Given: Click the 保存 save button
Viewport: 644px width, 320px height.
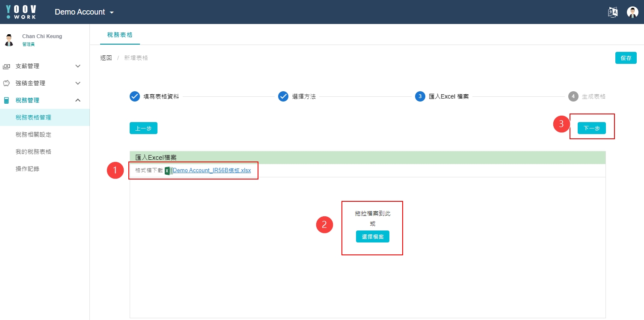Looking at the screenshot, I should pyautogui.click(x=626, y=58).
